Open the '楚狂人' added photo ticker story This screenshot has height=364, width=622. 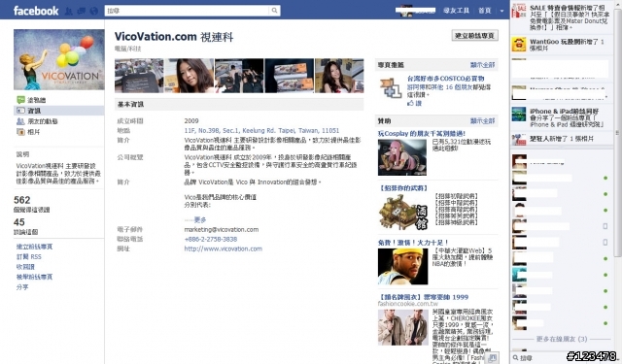[562, 139]
